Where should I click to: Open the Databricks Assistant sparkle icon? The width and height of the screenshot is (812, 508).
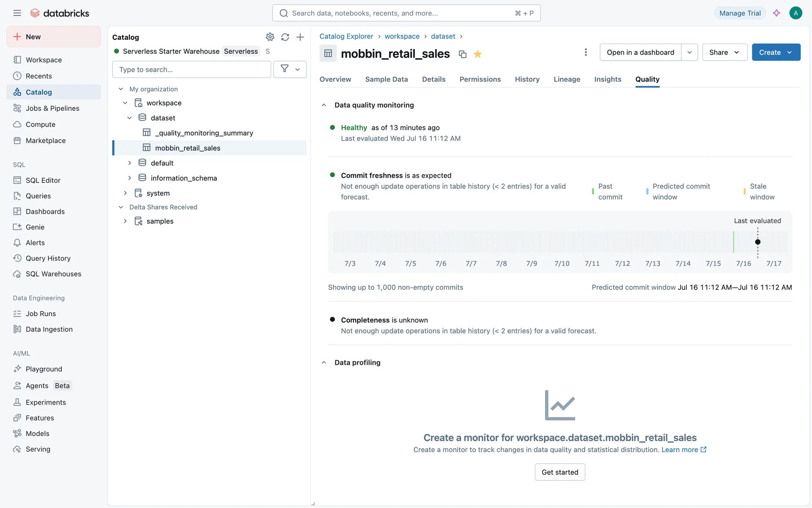coord(776,13)
